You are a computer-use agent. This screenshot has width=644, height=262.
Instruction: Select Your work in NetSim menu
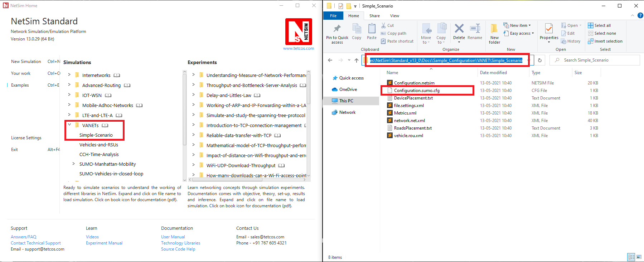coord(21,73)
